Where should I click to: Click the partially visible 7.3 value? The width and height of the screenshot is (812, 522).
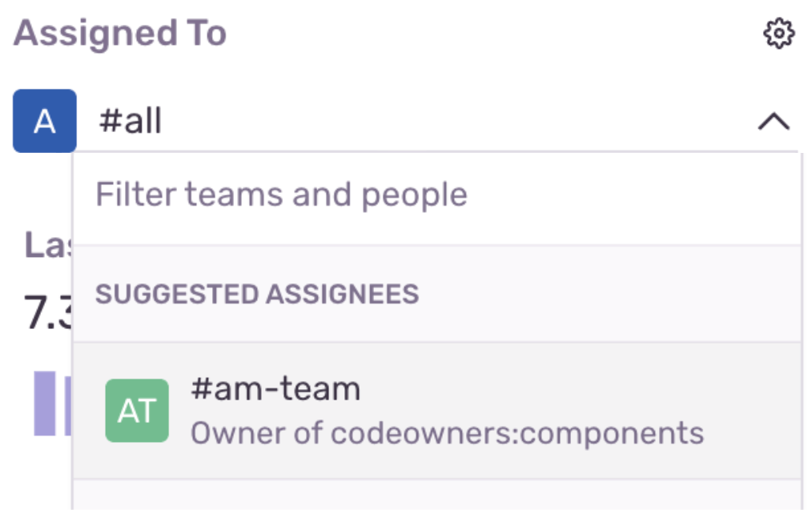click(x=46, y=312)
